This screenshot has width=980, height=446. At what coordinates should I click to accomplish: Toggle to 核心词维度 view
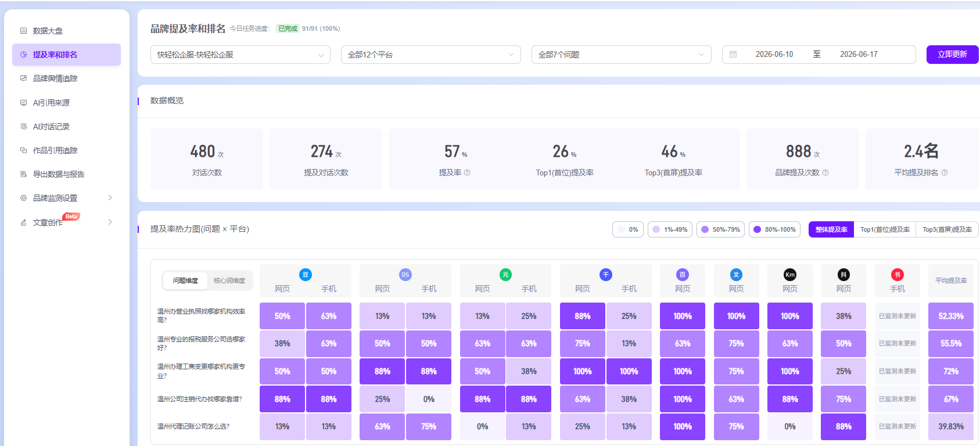coord(229,280)
